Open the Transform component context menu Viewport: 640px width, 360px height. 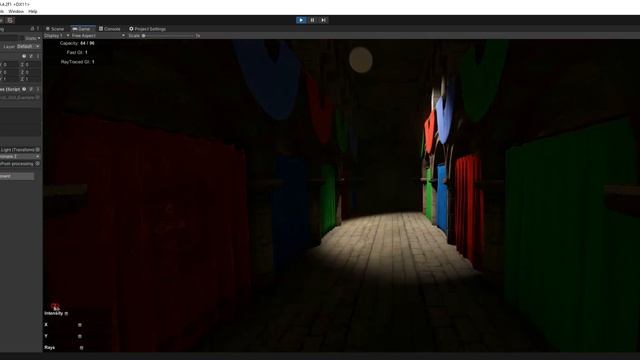pos(38,56)
